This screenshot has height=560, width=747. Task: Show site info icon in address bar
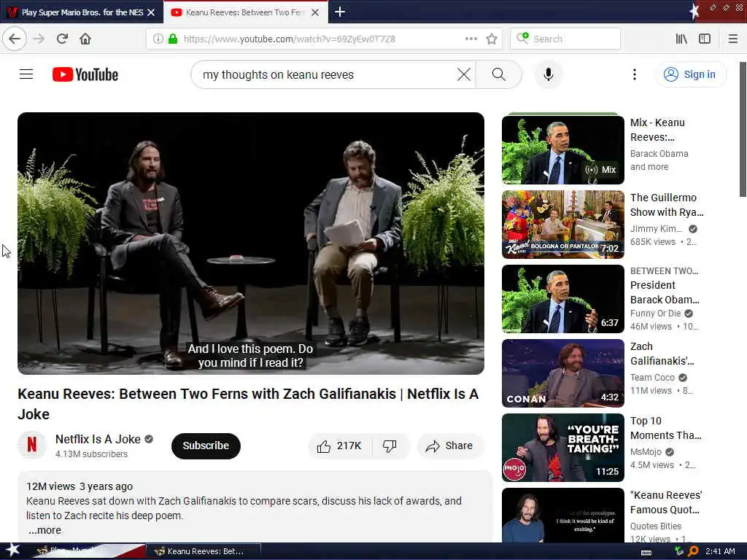[x=158, y=39]
